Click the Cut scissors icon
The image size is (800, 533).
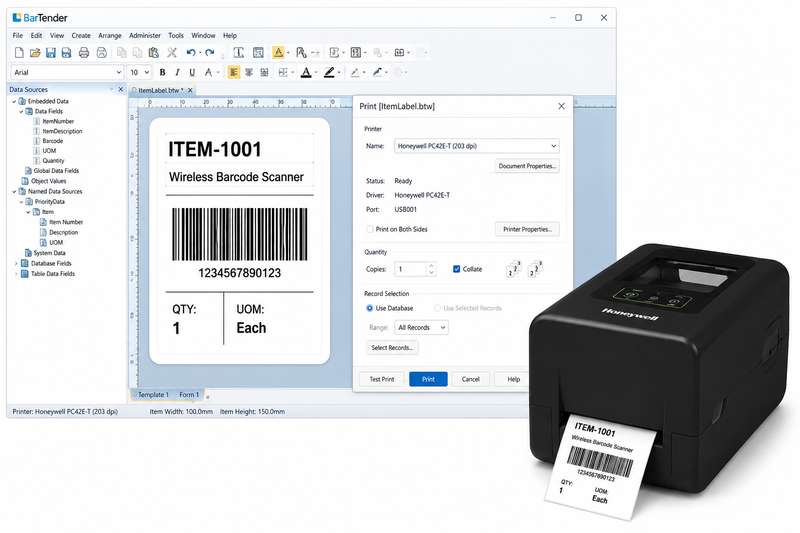point(172,53)
